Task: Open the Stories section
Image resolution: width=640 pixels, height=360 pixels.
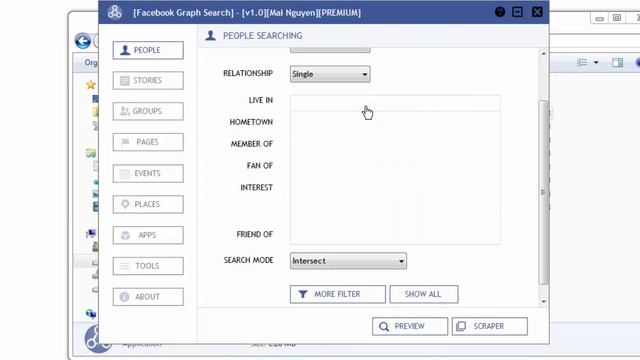Action: (x=148, y=80)
